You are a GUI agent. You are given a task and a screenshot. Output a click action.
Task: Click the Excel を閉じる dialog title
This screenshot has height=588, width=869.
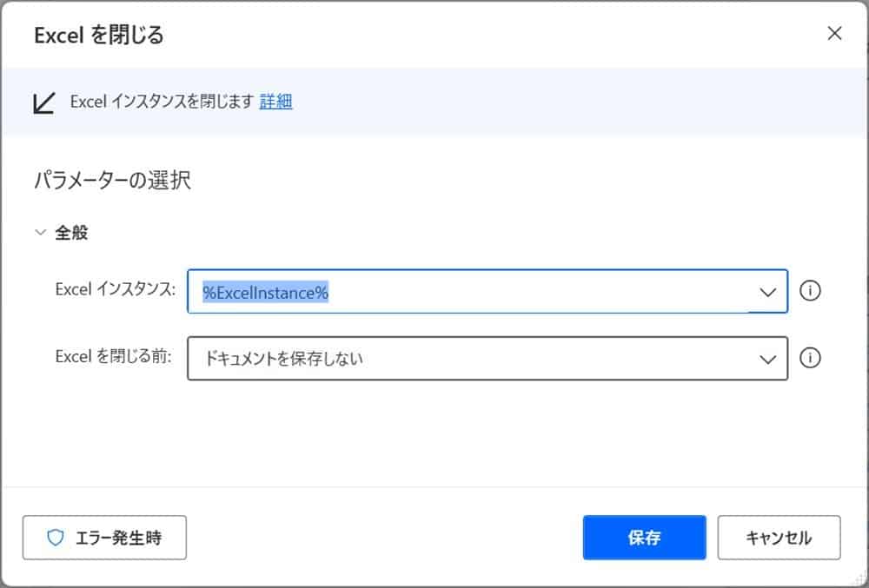(98, 35)
